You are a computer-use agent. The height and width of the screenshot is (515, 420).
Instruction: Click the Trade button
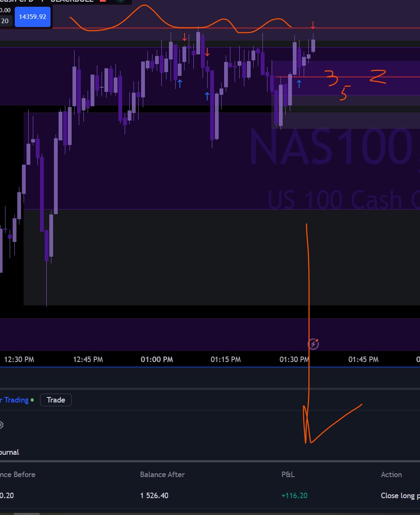(56, 400)
